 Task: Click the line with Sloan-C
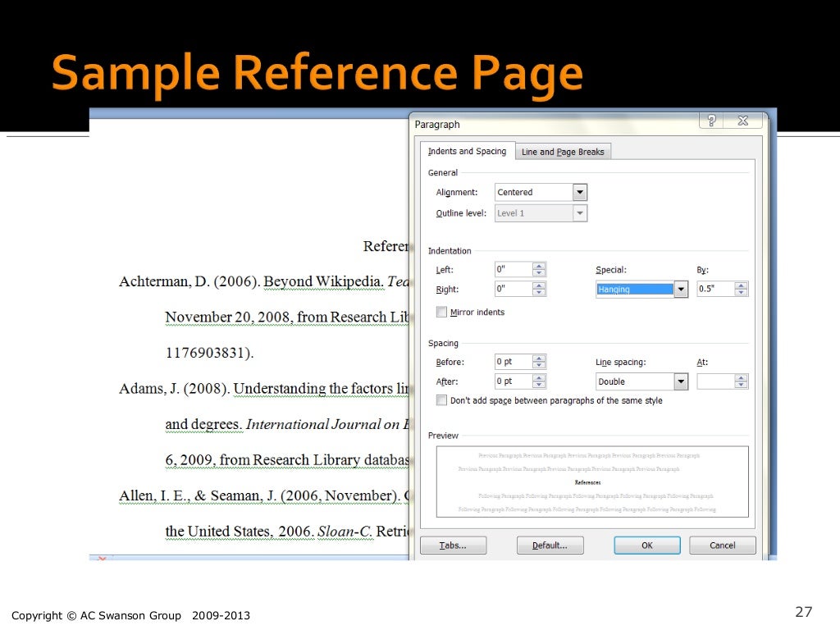[x=286, y=532]
